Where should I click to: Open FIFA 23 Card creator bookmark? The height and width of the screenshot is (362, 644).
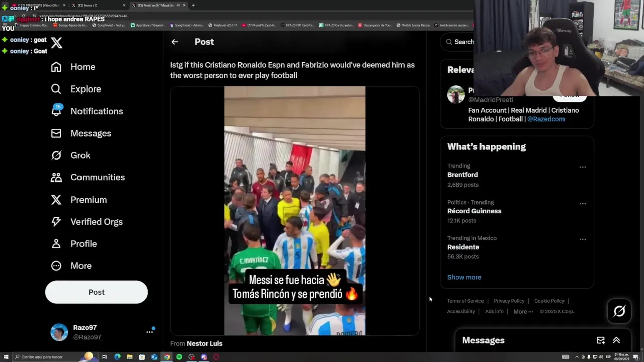click(337, 25)
